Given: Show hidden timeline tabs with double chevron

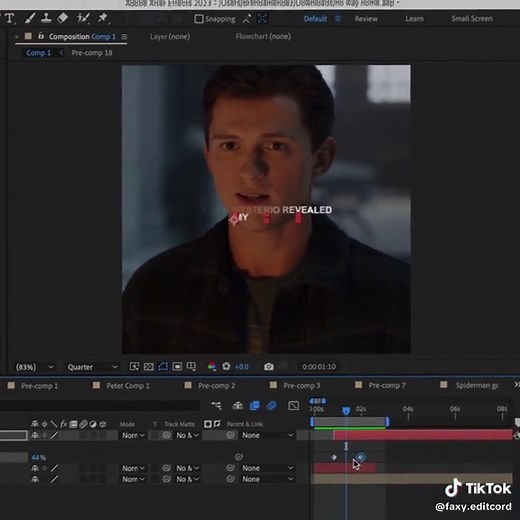Looking at the screenshot, I should point(517,385).
